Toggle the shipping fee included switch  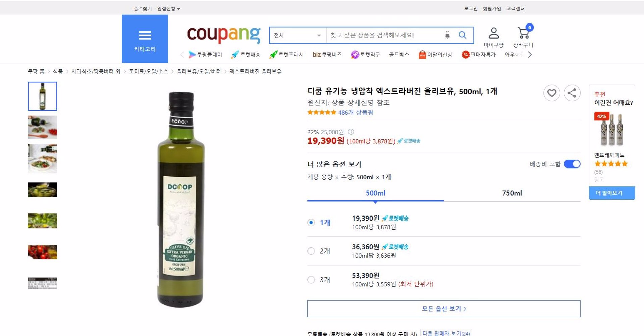pos(572,164)
